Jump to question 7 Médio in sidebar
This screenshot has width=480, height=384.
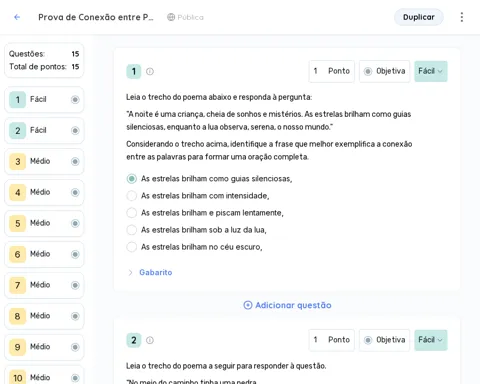click(44, 285)
